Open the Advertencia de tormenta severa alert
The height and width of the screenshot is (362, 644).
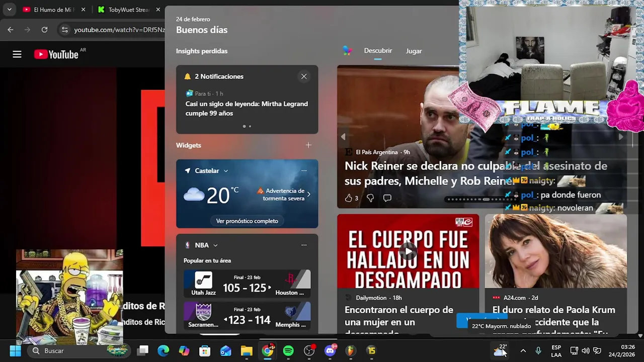coord(284,195)
